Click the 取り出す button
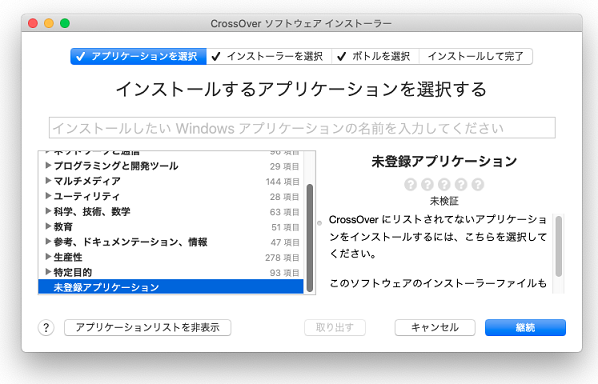The height and width of the screenshot is (384, 598). click(x=335, y=328)
